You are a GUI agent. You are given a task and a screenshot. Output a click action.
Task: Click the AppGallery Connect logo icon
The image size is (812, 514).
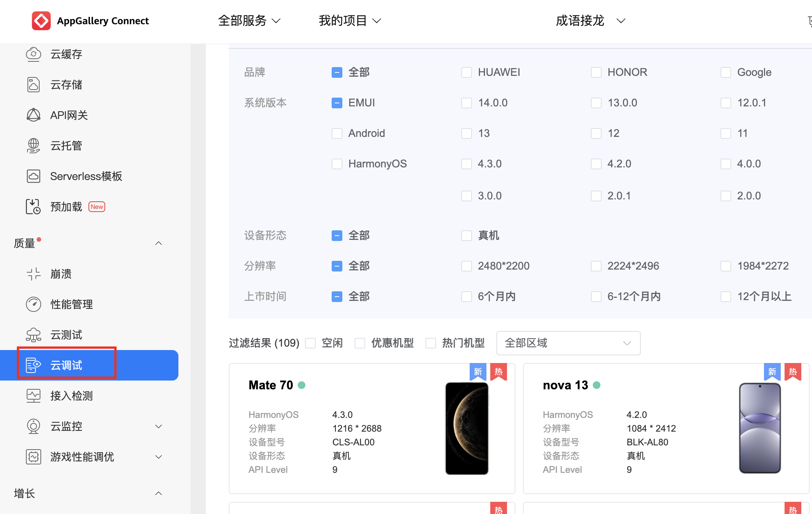pos(41,21)
